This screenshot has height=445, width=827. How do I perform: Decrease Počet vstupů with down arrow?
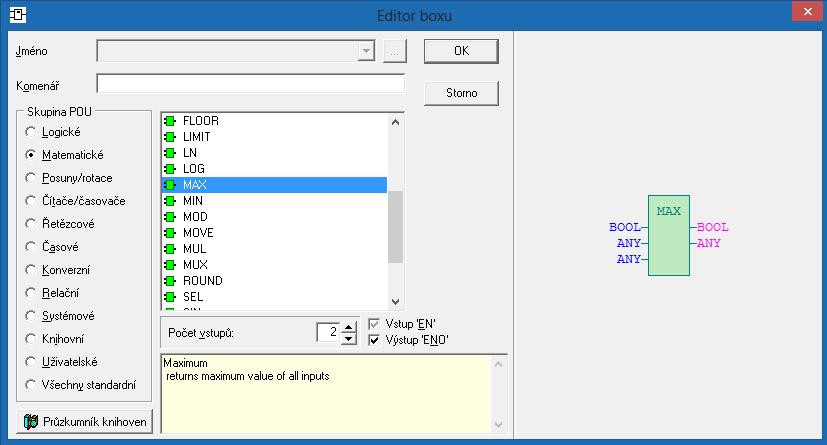(x=349, y=338)
